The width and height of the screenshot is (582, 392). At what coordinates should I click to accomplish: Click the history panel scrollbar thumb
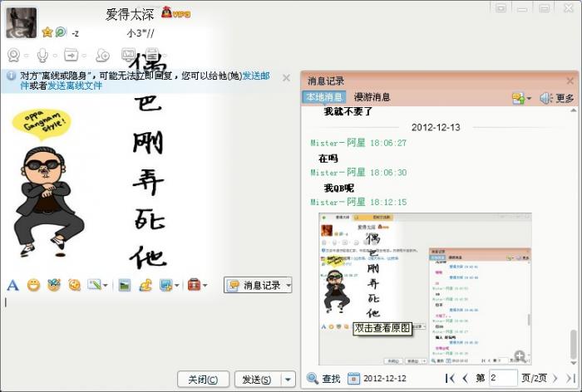coord(574,343)
